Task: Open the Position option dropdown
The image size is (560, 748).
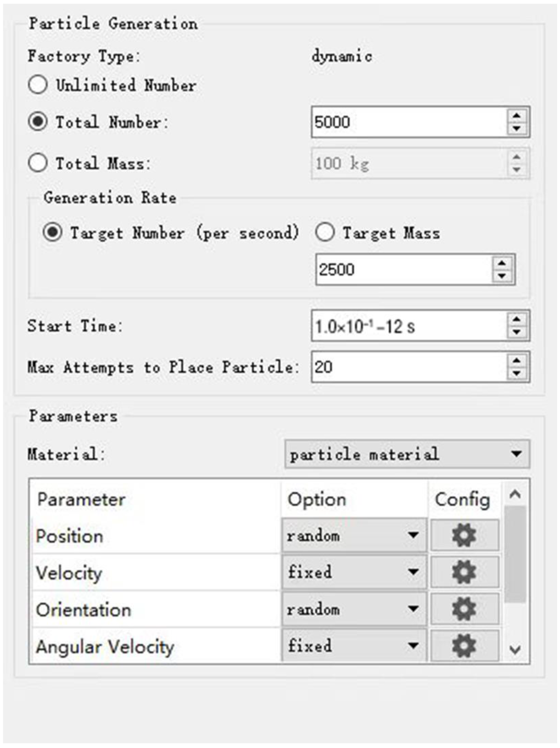Action: (354, 535)
